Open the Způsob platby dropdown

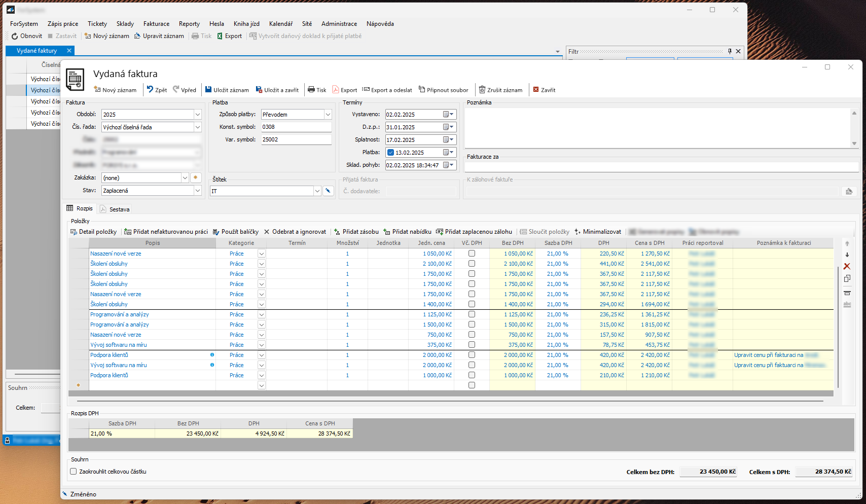(x=328, y=115)
